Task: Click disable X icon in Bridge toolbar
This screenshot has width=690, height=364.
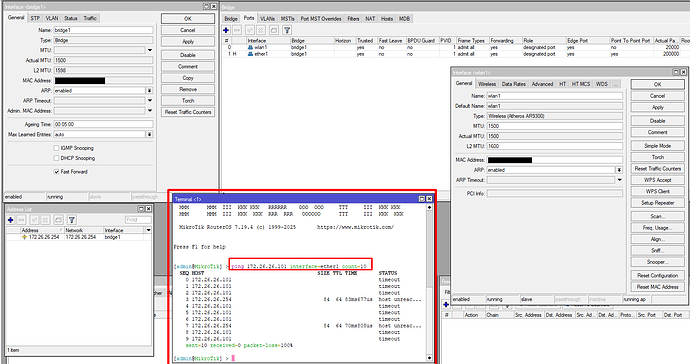Action: coord(261,30)
